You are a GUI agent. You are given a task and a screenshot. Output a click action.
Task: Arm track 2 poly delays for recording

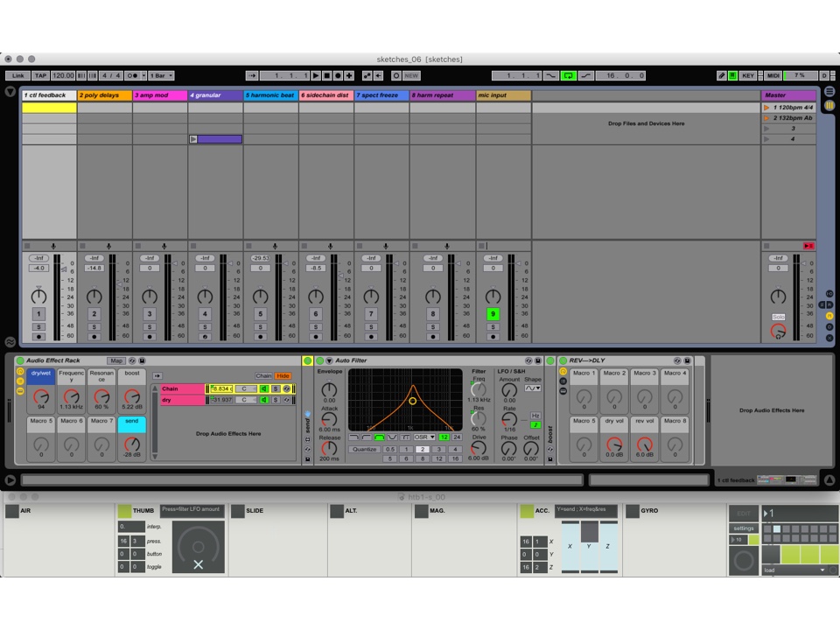tap(94, 337)
